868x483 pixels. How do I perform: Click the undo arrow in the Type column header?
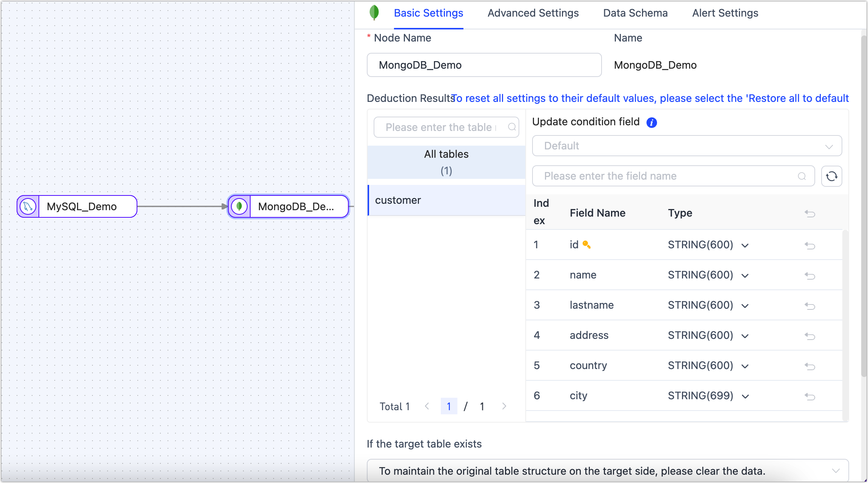(x=810, y=213)
